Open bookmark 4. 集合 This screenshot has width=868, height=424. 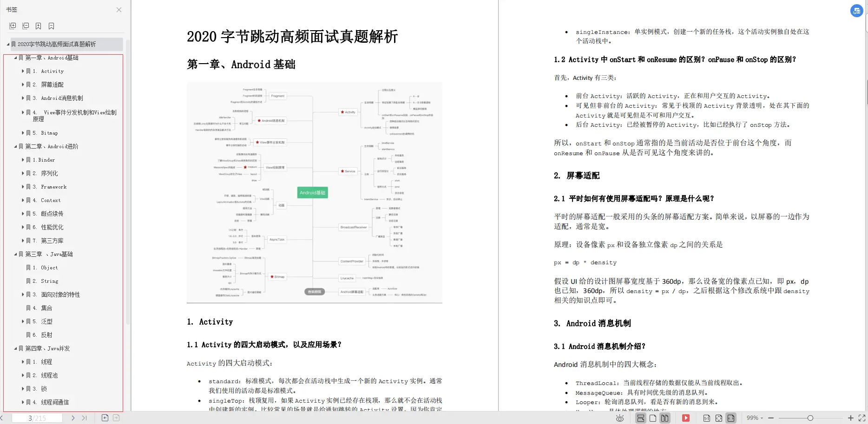click(42, 308)
